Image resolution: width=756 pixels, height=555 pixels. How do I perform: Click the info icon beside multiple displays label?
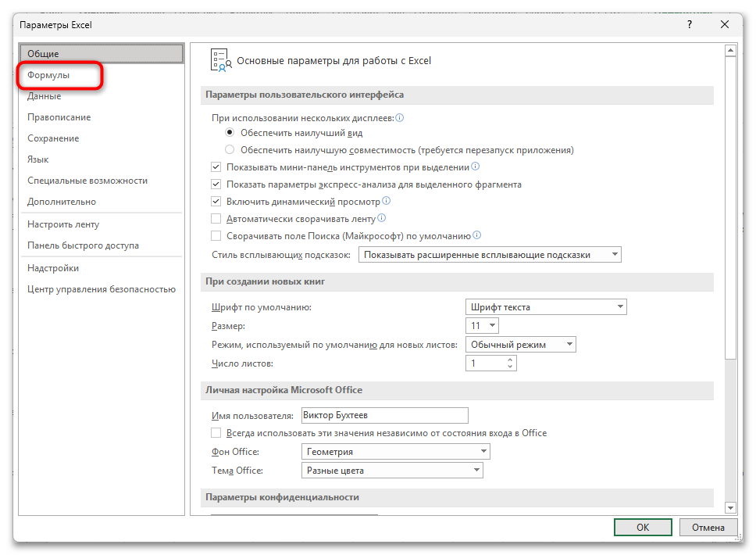399,118
